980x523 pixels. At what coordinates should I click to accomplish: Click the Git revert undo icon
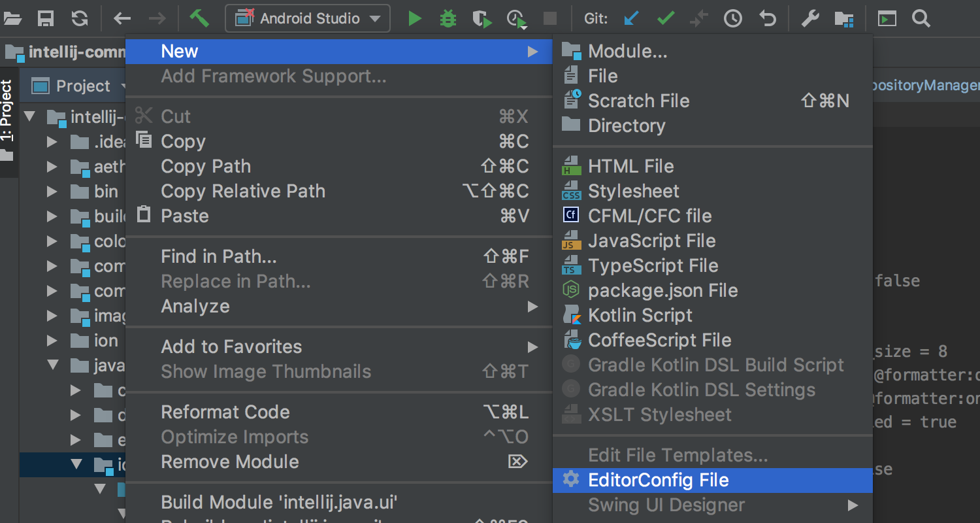pyautogui.click(x=768, y=18)
